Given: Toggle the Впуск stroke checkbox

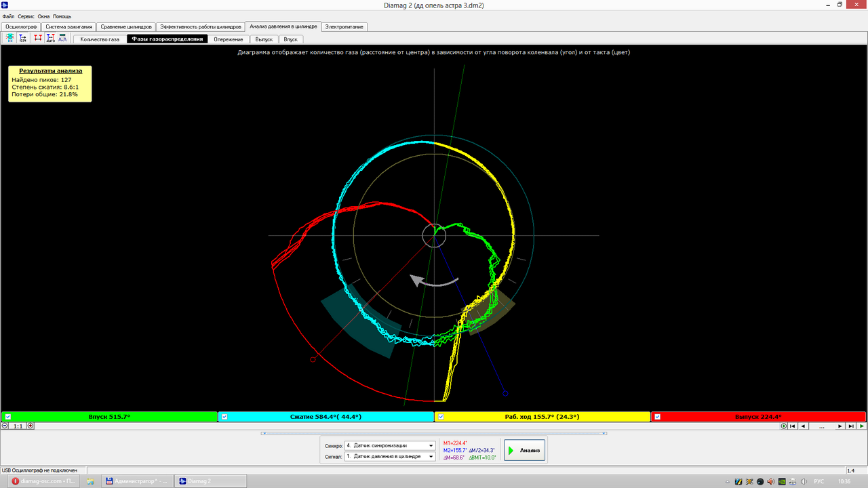Looking at the screenshot, I should (8, 417).
